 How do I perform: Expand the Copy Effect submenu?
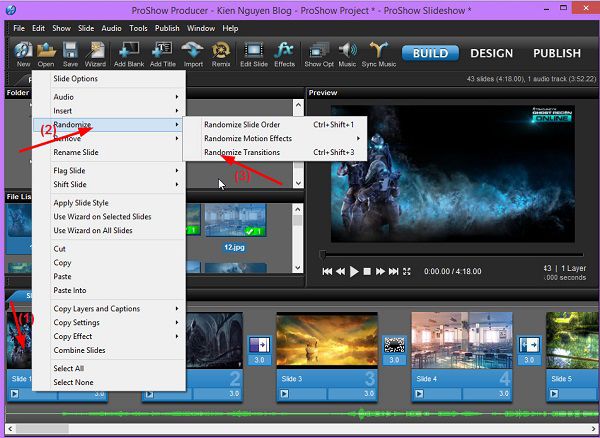[x=109, y=336]
